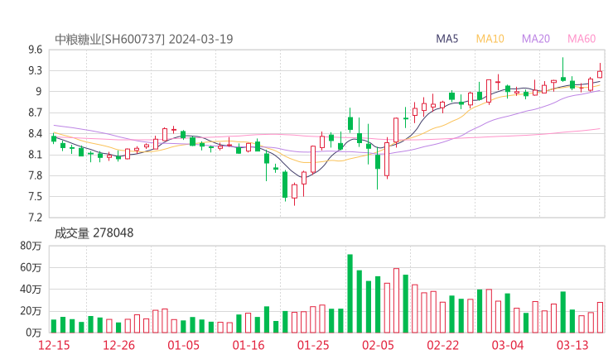Click the 0万 volume axis label

coord(34,333)
